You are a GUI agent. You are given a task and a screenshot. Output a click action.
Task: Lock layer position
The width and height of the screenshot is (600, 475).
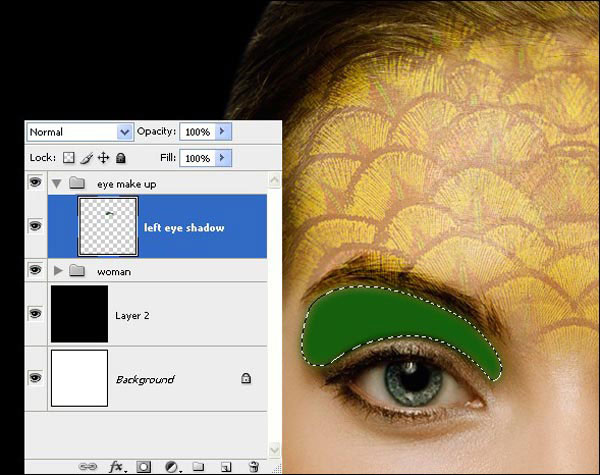(x=103, y=158)
